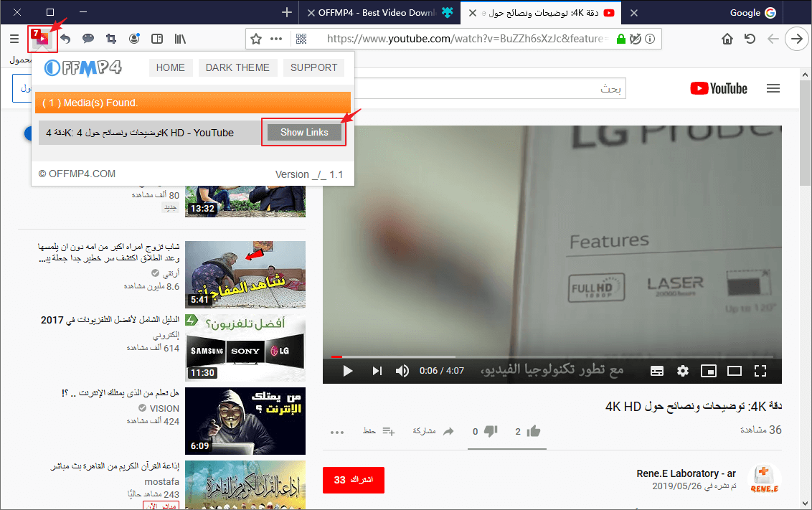Viewport: 812px width, 510px height.
Task: Go to the Firefox home page
Action: pyautogui.click(x=727, y=39)
